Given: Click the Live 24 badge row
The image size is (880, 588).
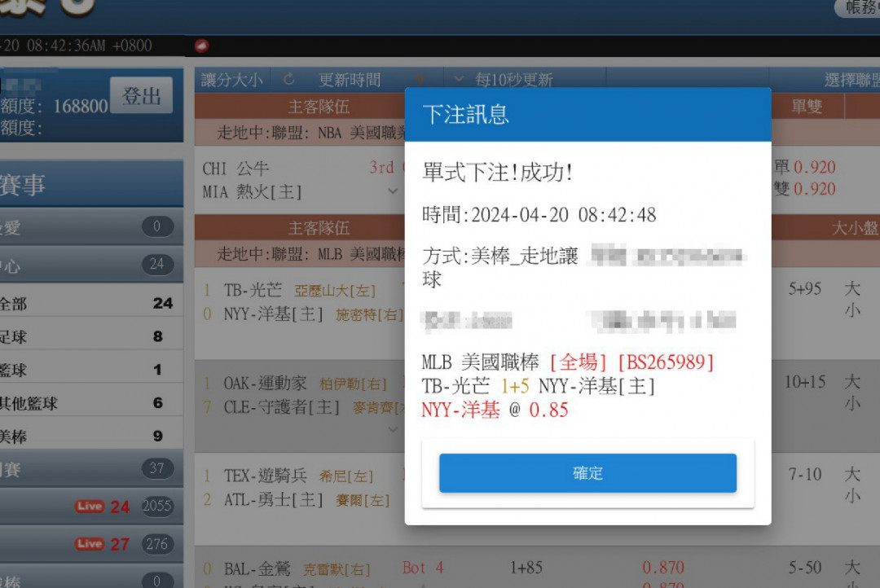Looking at the screenshot, I should (x=91, y=506).
